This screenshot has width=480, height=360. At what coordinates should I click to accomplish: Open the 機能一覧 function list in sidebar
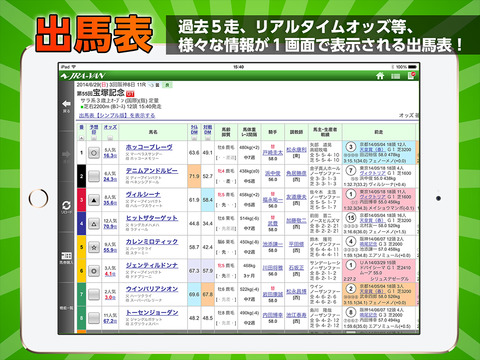(x=66, y=308)
